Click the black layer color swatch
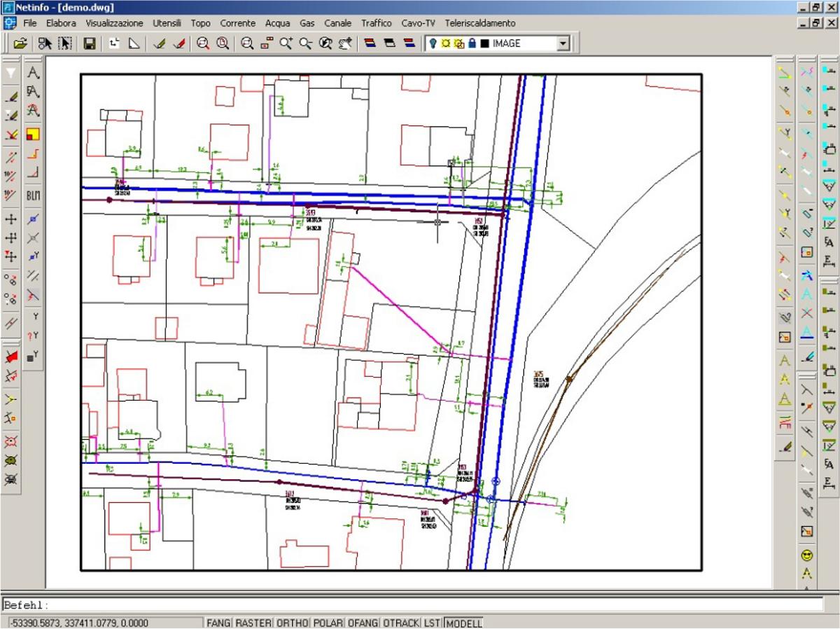The width and height of the screenshot is (840, 629). [485, 43]
